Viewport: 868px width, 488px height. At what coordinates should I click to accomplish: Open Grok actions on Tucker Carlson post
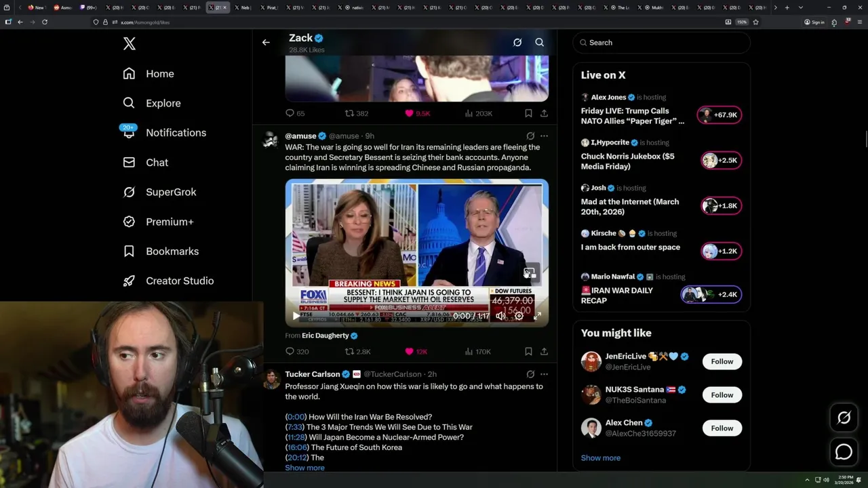[530, 374]
